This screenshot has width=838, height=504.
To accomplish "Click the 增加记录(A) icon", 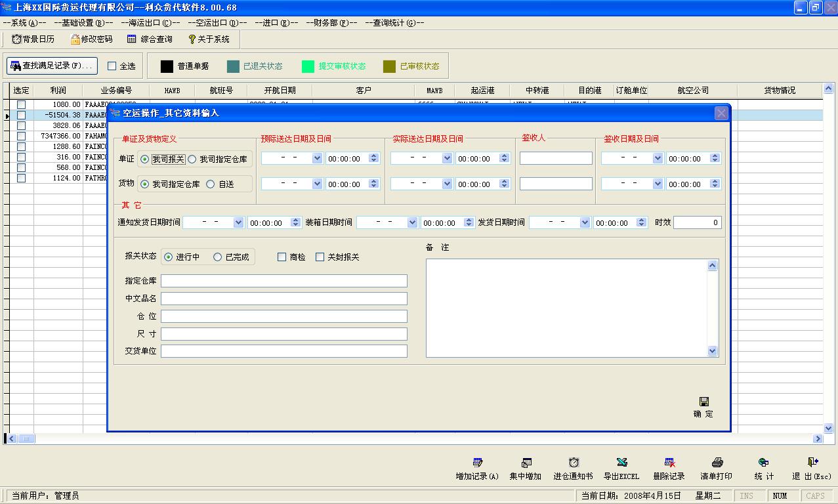I will (478, 463).
